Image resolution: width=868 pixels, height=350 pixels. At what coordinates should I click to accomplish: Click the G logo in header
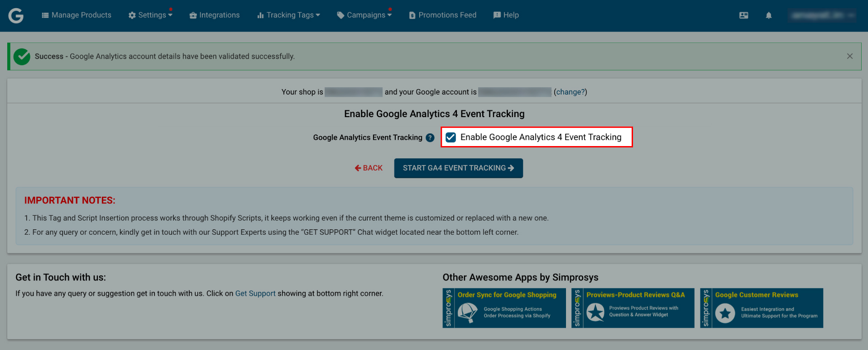16,15
